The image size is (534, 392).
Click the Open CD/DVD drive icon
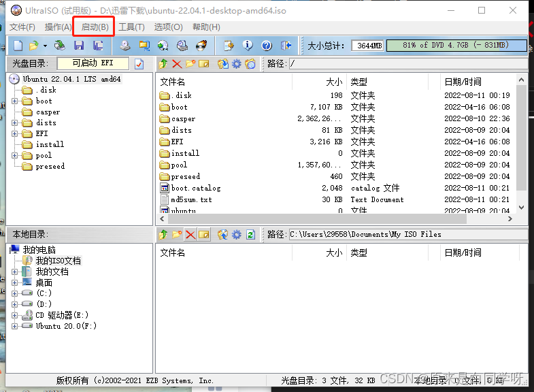point(60,46)
